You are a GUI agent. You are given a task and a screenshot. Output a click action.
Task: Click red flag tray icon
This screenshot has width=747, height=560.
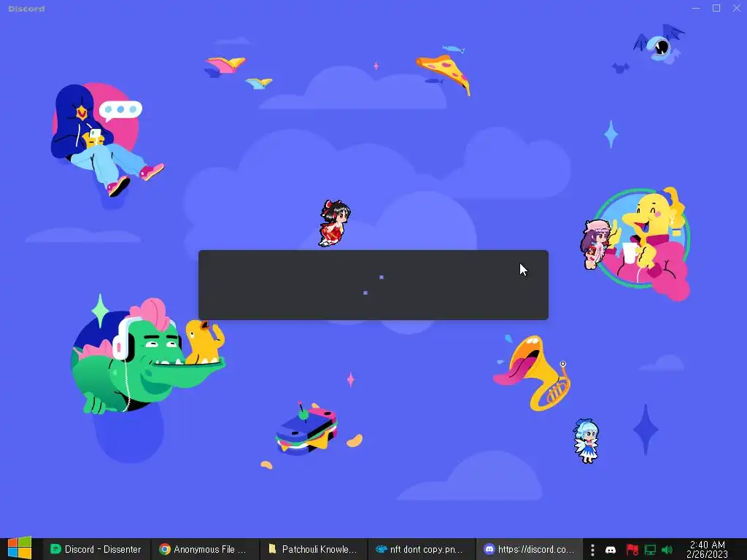pyautogui.click(x=632, y=550)
